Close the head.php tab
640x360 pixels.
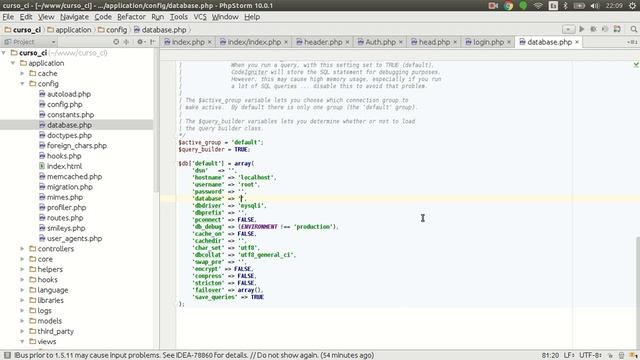[x=455, y=42]
